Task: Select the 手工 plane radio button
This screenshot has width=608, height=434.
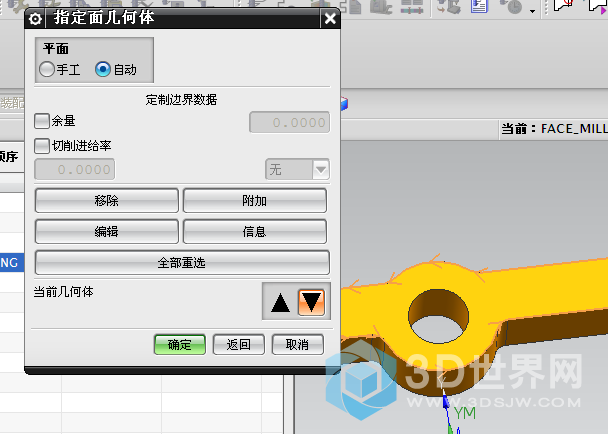Action: (x=47, y=69)
